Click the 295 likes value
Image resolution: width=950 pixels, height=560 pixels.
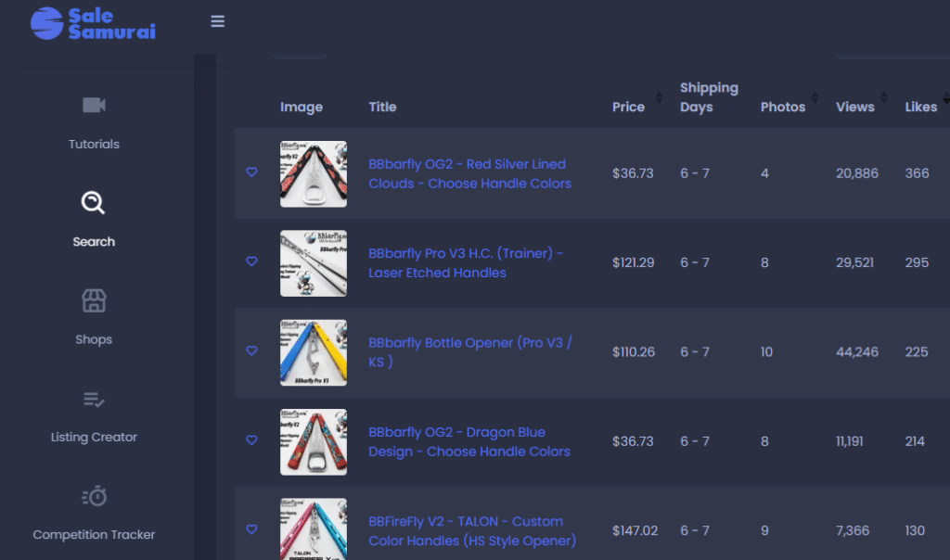point(917,262)
